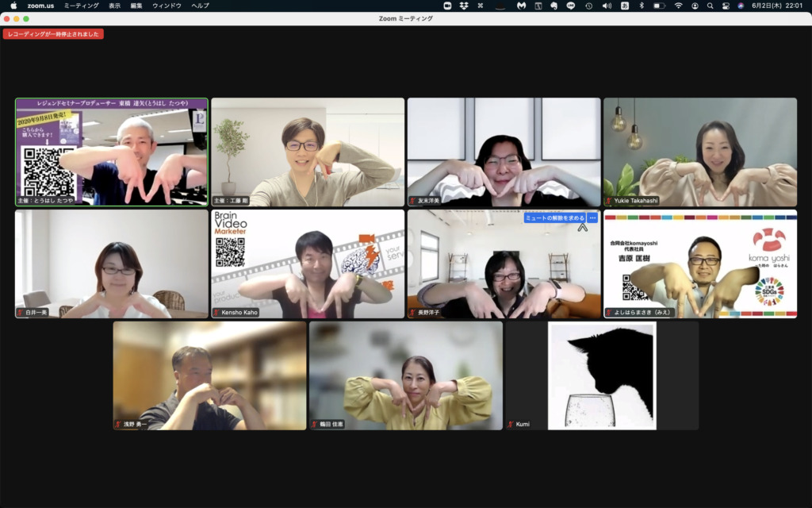812x508 pixels.
Task: Open the ミーティング menu
Action: 81,6
